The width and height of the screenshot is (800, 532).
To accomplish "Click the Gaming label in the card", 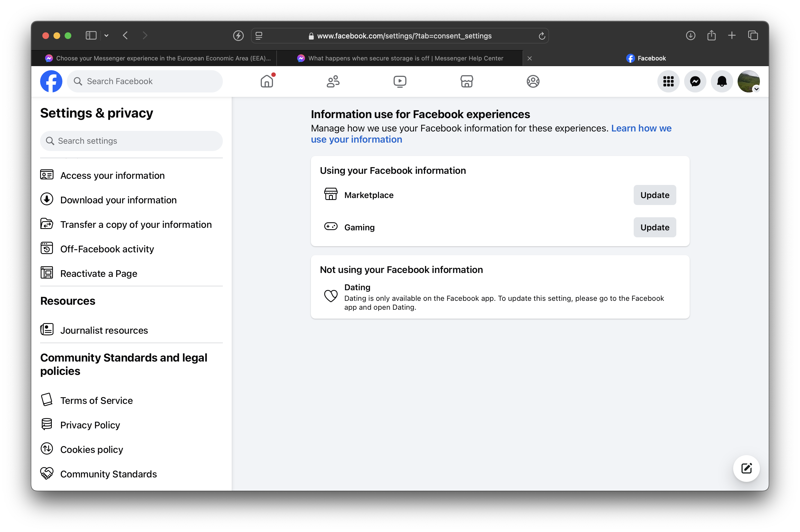I will [x=359, y=227].
